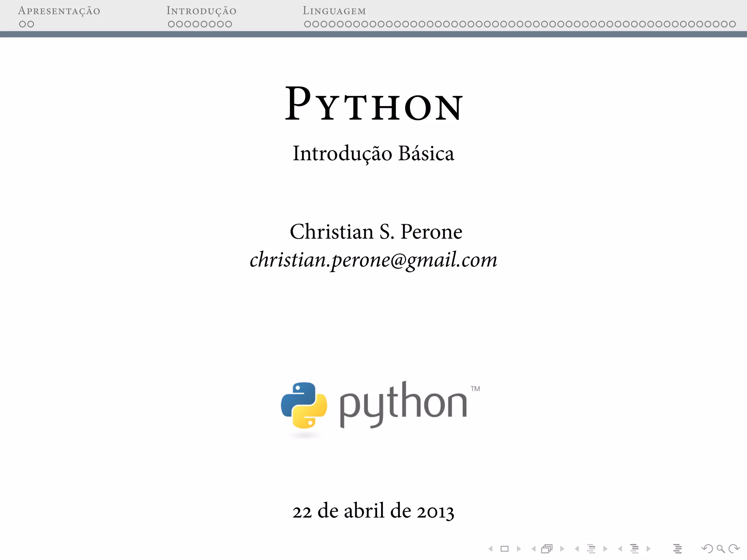Click the slide rectangle navigation icon

pyautogui.click(x=504, y=549)
